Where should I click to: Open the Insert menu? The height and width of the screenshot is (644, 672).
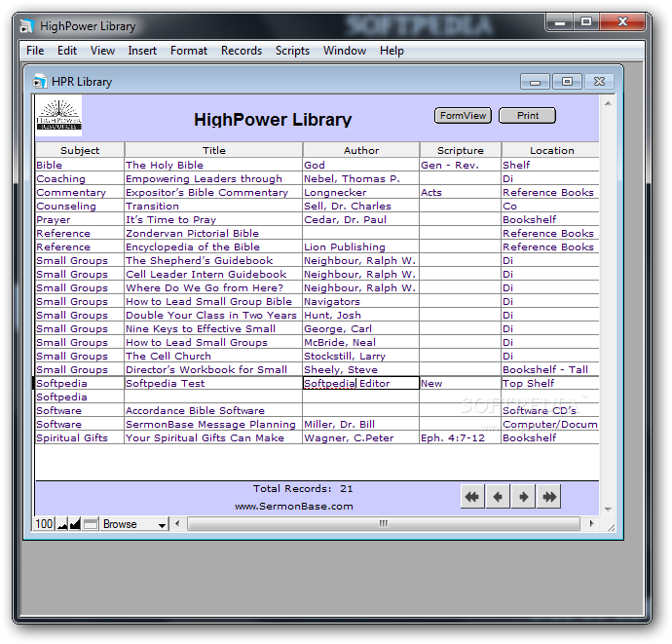(142, 51)
